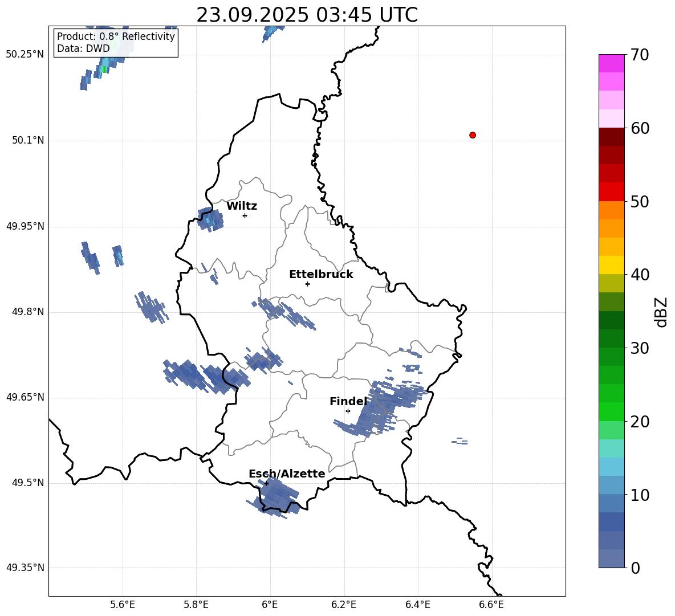Click the Esch/Alzette location cross marker
The image size is (675, 616).
coord(266,483)
